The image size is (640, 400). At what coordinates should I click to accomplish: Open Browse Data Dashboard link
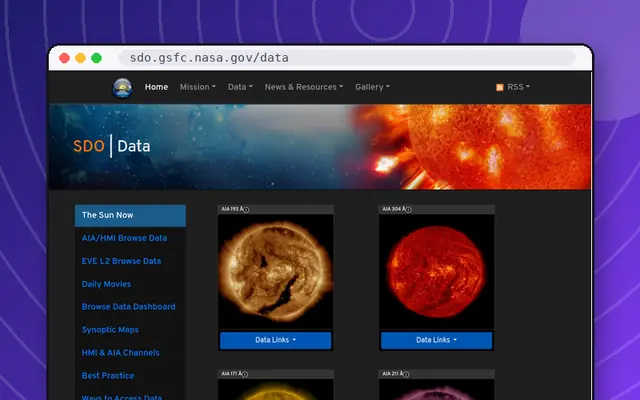tap(129, 307)
